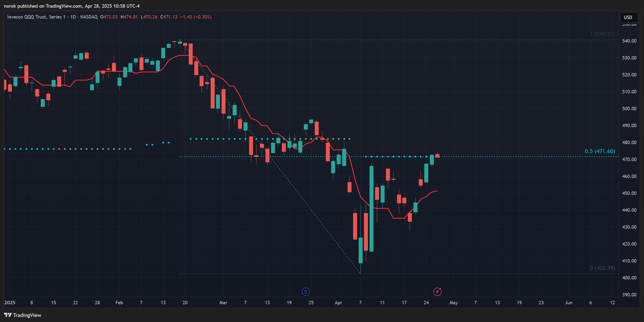This screenshot has height=322, width=644.
Task: Click the 'Apr' label on time axis
Action: pyautogui.click(x=339, y=303)
